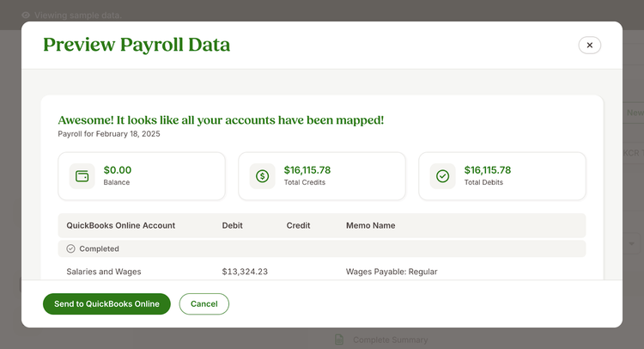Click the $13,324.23 debit amount
This screenshot has width=644, height=349.
click(245, 272)
